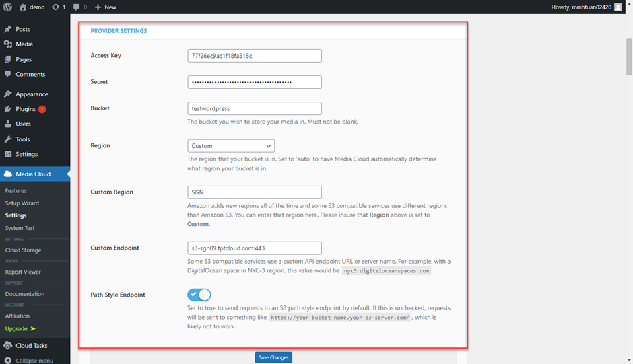Click the Bucket name text field
The image size is (633, 364).
[x=255, y=108]
